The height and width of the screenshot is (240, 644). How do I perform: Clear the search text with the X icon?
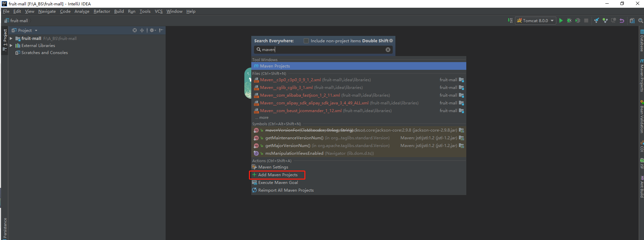pos(388,50)
